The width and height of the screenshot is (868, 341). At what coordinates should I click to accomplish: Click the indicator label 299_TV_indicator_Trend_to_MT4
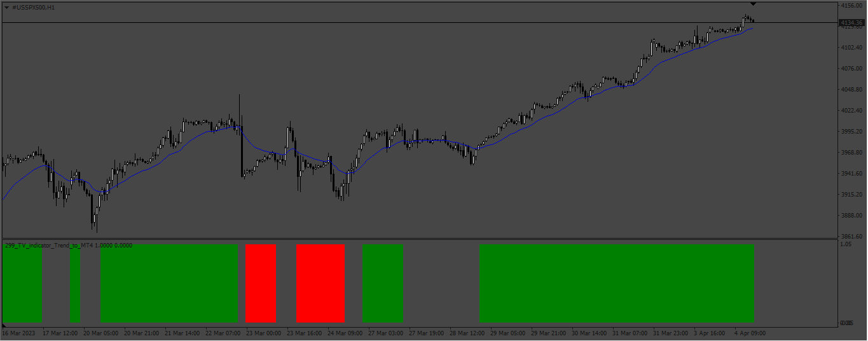click(49, 245)
